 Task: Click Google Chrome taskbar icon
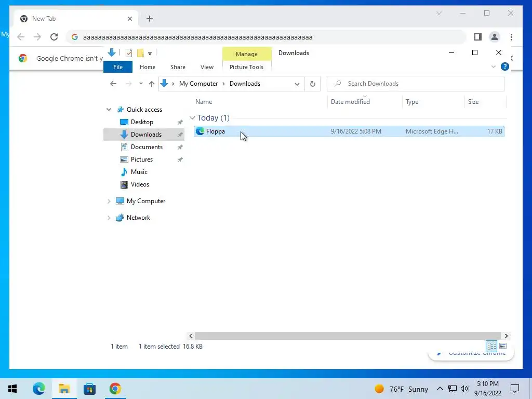pyautogui.click(x=115, y=389)
